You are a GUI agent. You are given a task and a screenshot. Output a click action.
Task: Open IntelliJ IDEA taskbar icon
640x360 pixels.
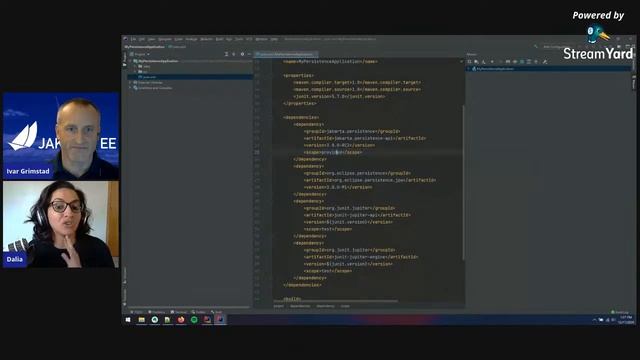(220, 320)
